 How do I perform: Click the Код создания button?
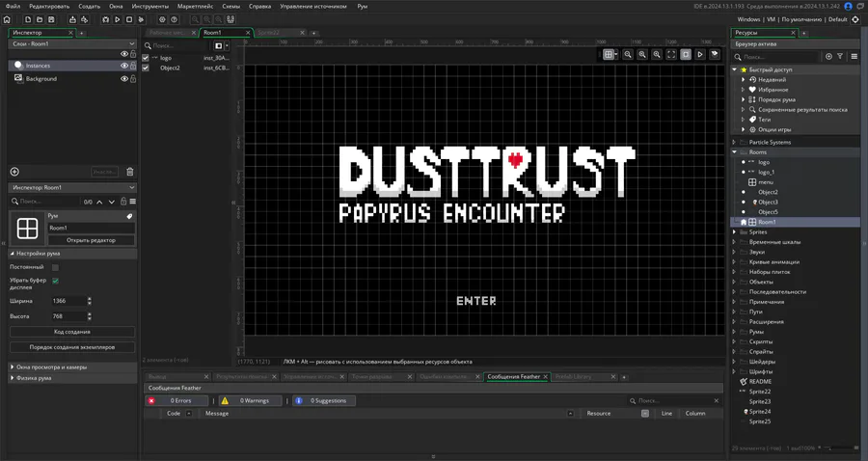(x=72, y=332)
